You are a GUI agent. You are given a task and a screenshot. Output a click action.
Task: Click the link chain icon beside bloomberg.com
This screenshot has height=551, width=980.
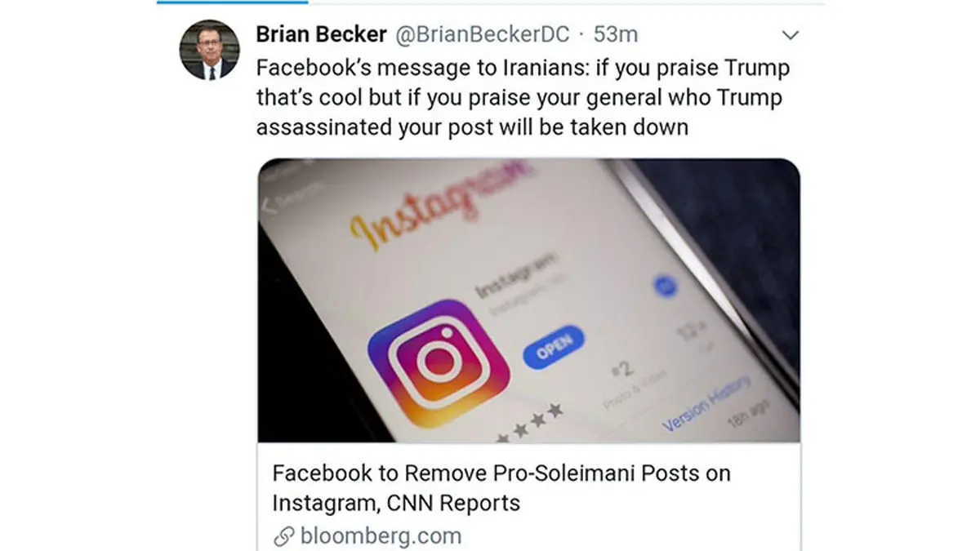point(283,536)
